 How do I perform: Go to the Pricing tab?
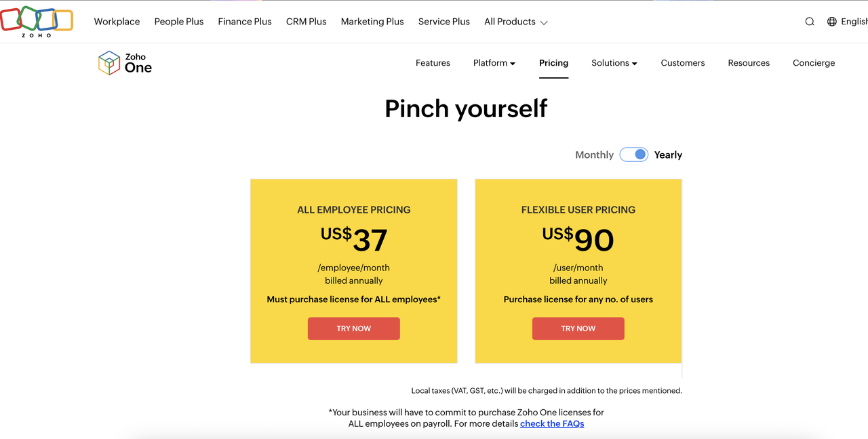553,63
